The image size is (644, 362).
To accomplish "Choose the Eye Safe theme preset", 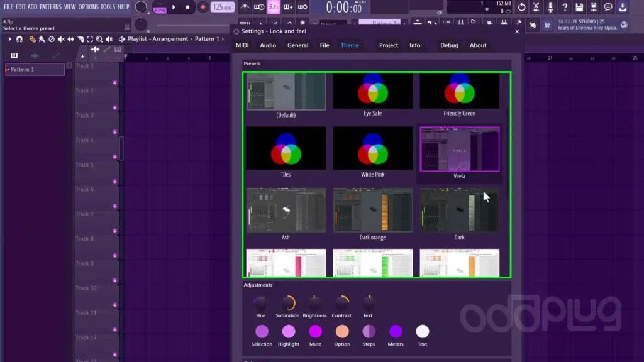I will click(x=372, y=96).
